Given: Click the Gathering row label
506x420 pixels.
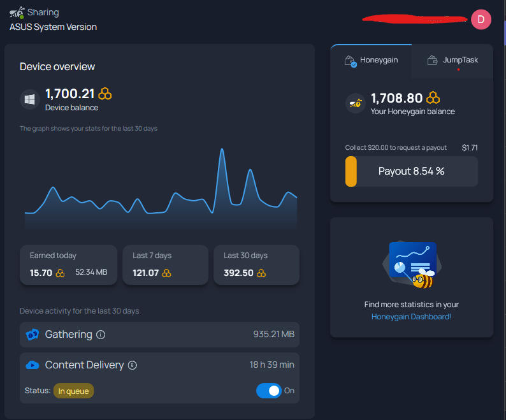Looking at the screenshot, I should click(x=69, y=335).
